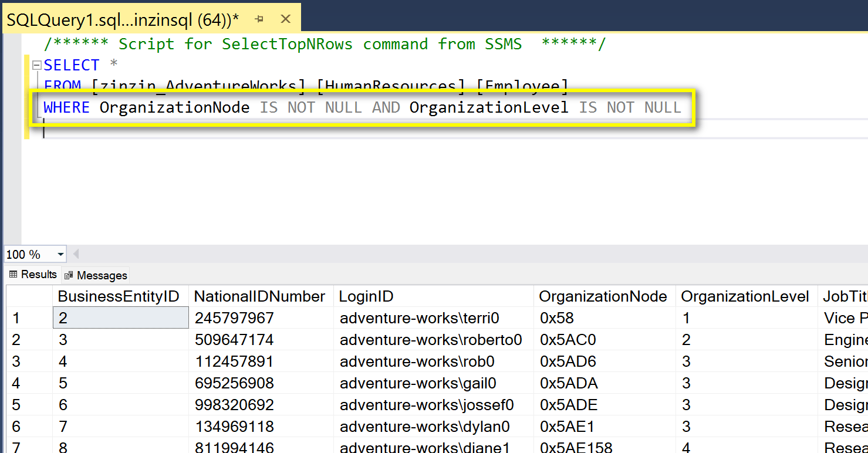The image size is (868, 453).
Task: Select cell 695256908
Action: pyautogui.click(x=261, y=383)
